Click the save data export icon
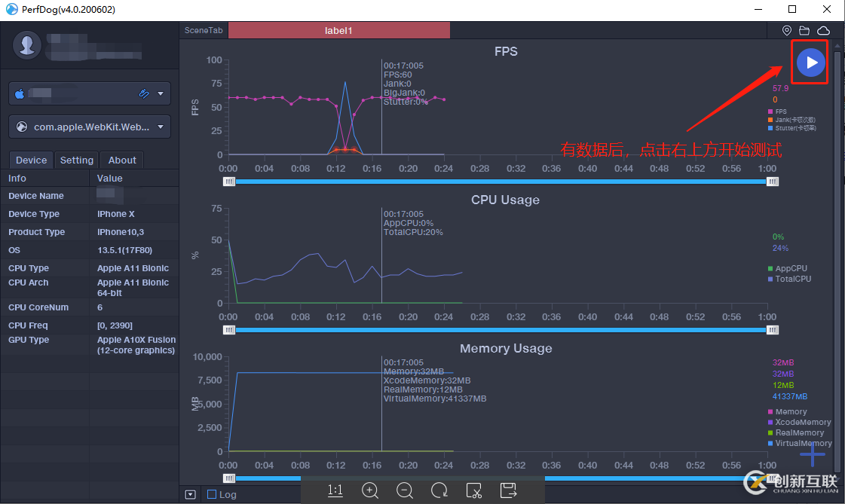The width and height of the screenshot is (845, 504). click(508, 490)
